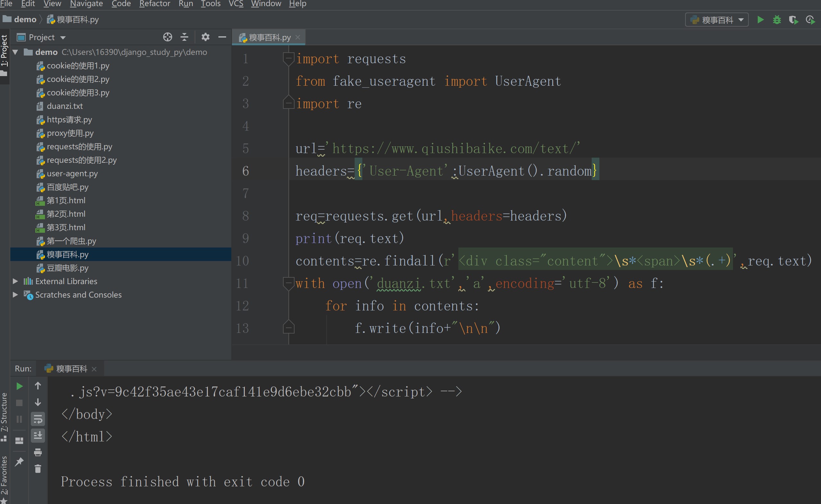The height and width of the screenshot is (504, 821).
Task: Expand External Libraries node
Action: 15,281
